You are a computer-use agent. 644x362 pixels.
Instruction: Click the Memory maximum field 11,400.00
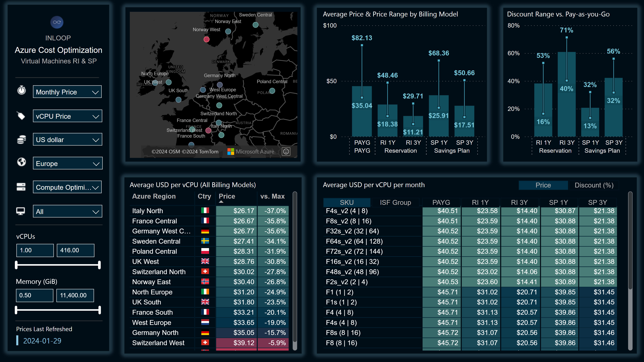pyautogui.click(x=75, y=295)
